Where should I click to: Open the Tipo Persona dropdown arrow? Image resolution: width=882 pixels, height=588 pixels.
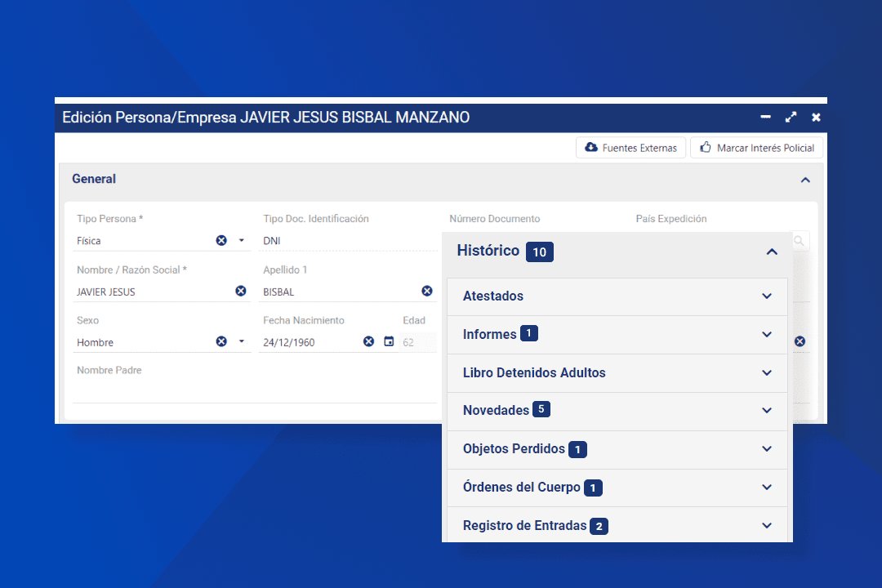pyautogui.click(x=241, y=240)
